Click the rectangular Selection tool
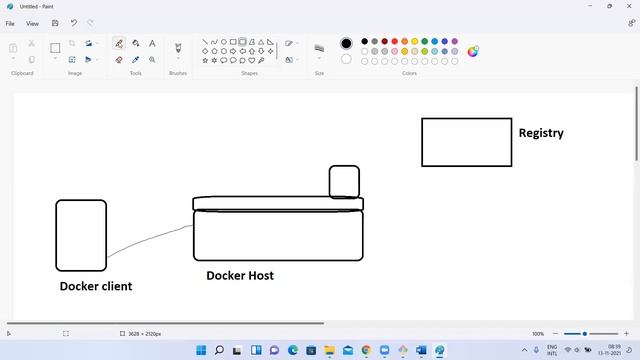The width and height of the screenshot is (640, 360). coord(55,48)
